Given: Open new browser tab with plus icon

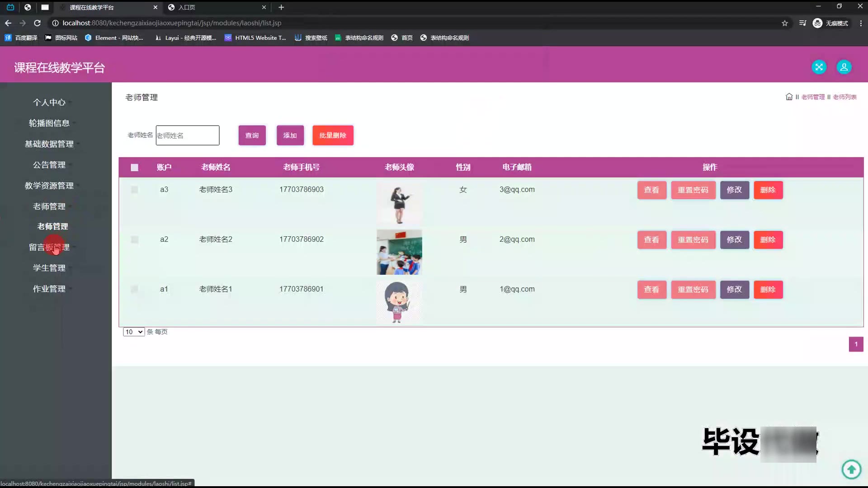Looking at the screenshot, I should tap(281, 7).
